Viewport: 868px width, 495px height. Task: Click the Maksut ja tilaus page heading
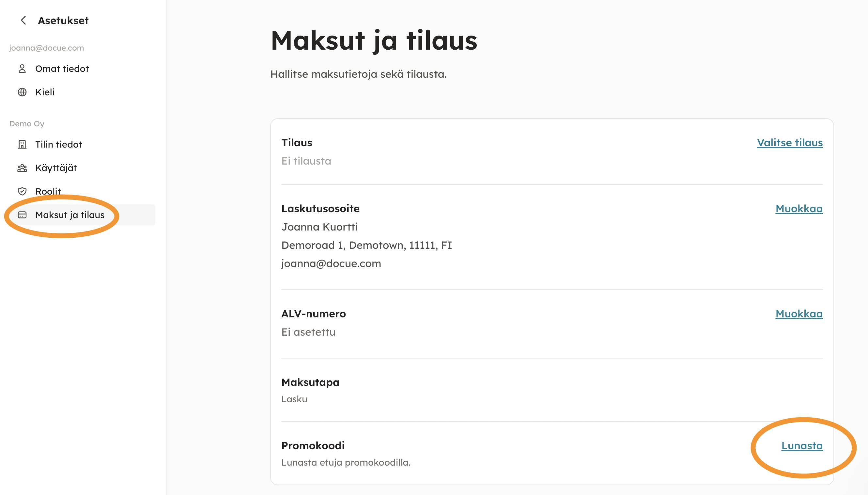[x=374, y=41]
